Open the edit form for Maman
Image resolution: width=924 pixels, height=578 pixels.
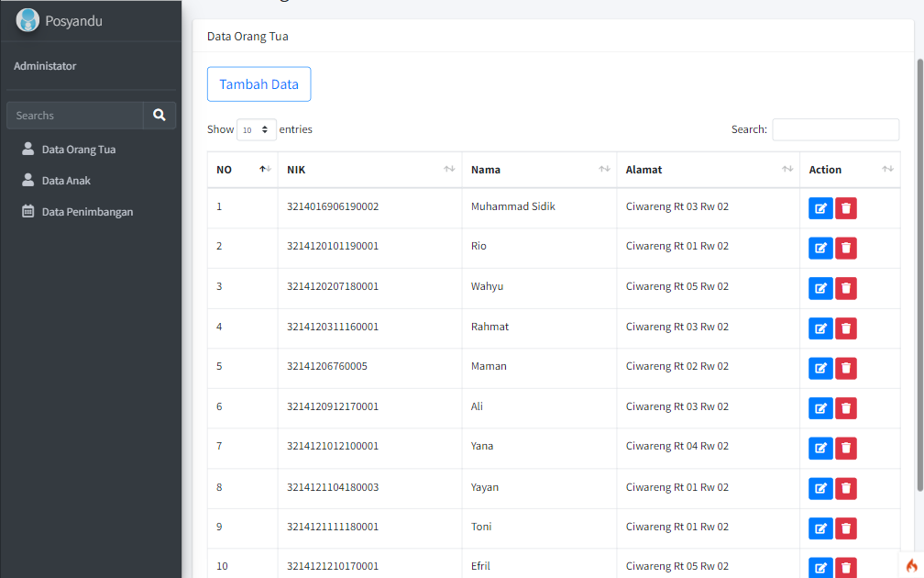820,368
